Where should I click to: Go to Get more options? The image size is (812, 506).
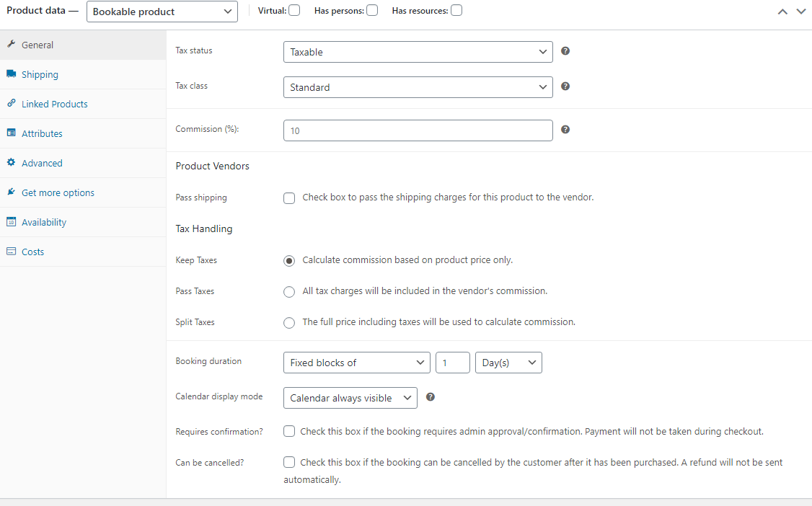click(58, 192)
